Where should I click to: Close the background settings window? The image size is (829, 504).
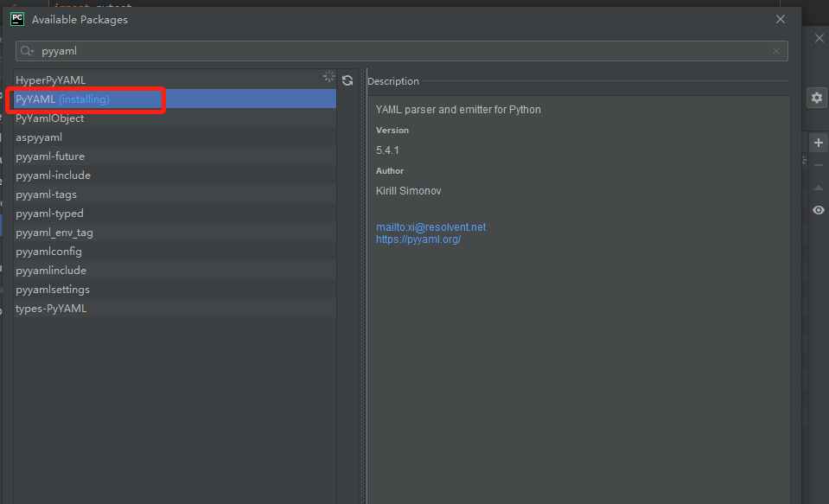click(x=819, y=38)
